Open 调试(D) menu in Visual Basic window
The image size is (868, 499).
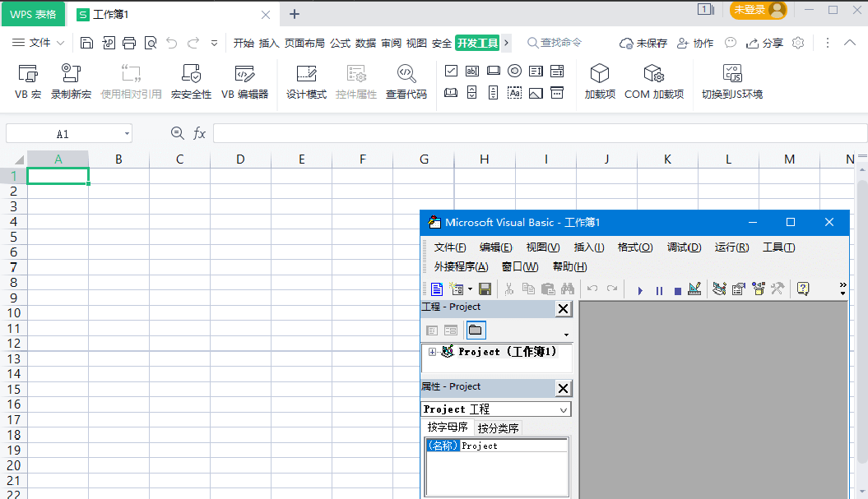[x=685, y=247]
